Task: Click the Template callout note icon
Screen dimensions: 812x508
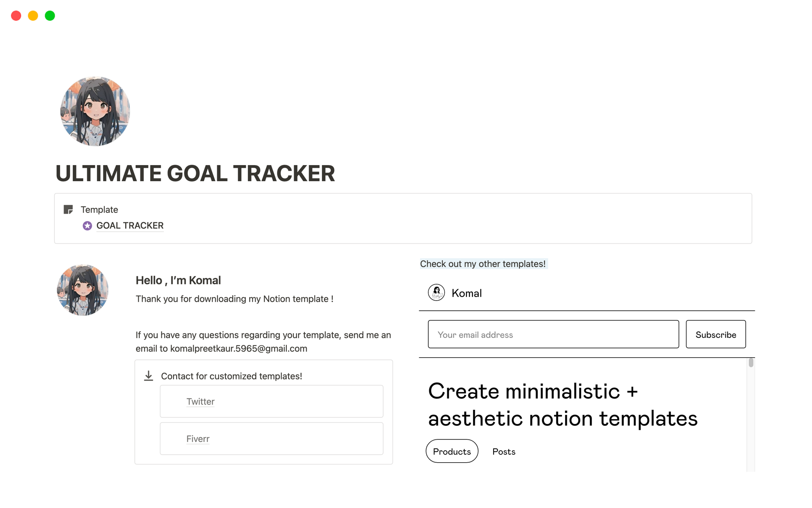Action: pos(68,210)
